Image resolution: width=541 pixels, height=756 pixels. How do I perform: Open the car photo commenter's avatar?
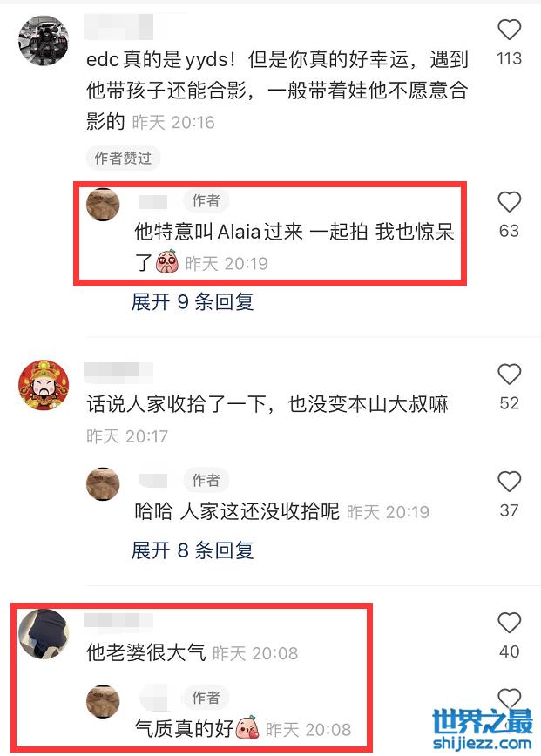pyautogui.click(x=44, y=40)
